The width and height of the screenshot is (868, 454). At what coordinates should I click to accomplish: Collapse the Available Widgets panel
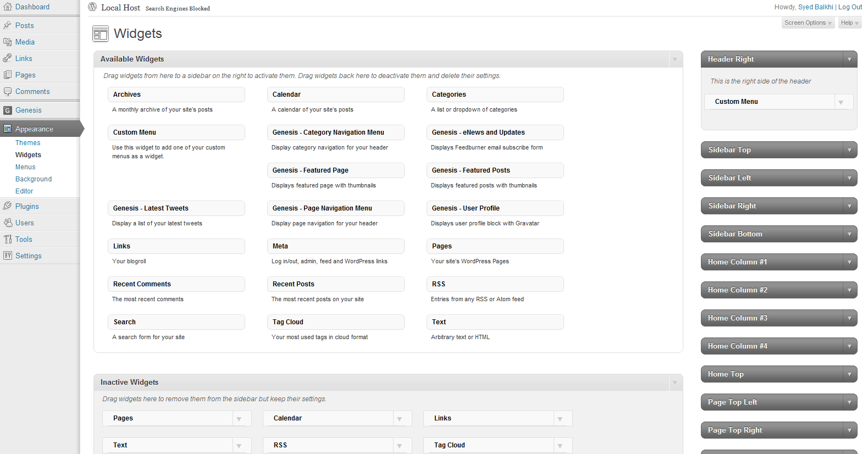point(675,59)
